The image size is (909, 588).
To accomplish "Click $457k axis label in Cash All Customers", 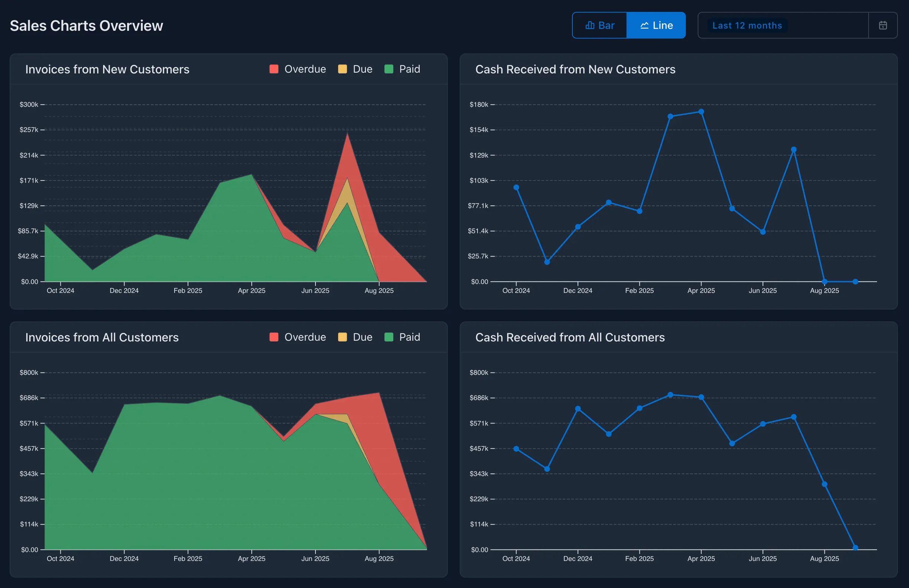I will 479,449.
